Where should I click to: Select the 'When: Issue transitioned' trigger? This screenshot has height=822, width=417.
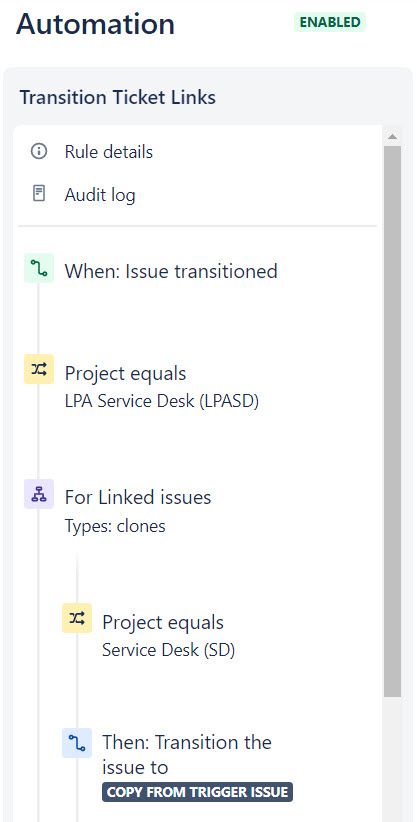pos(171,272)
